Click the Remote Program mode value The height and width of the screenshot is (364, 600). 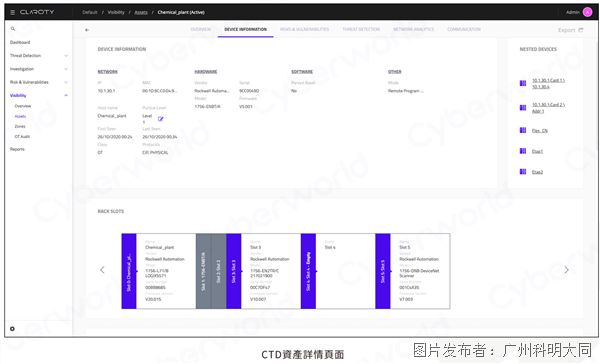406,91
